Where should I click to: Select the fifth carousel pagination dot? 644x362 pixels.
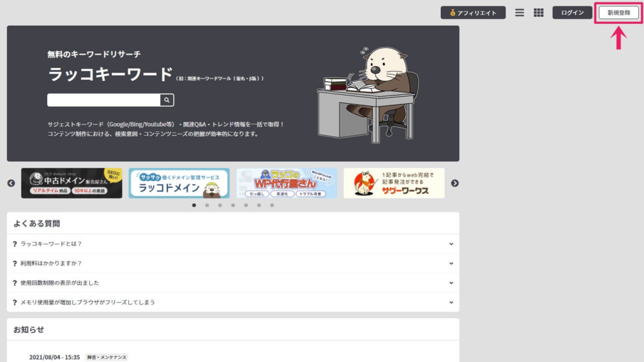[x=246, y=206]
